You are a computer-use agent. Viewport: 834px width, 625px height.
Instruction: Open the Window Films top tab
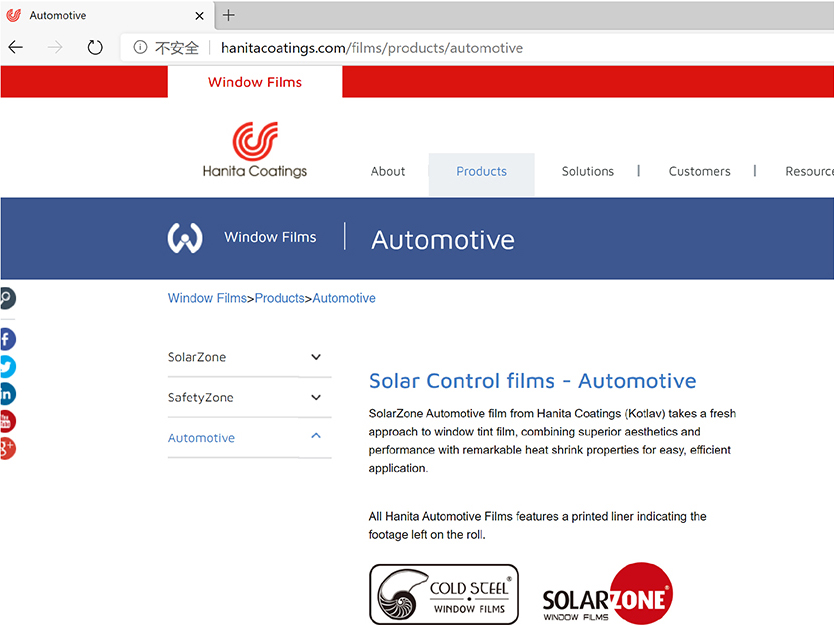pyautogui.click(x=255, y=82)
